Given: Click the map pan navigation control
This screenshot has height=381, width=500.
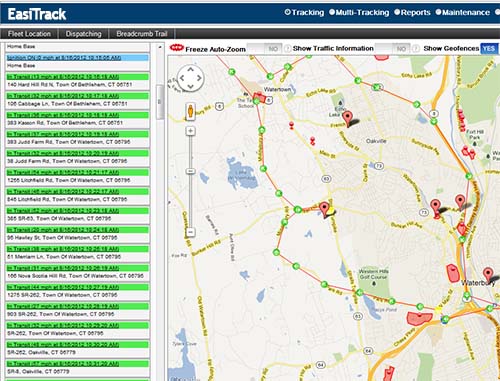Looking at the screenshot, I should pyautogui.click(x=190, y=78).
